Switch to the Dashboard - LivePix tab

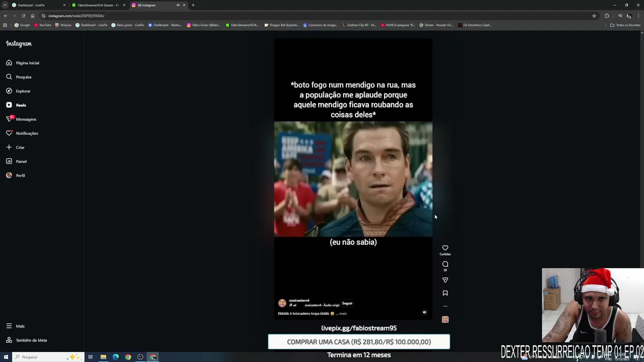[x=38, y=5]
